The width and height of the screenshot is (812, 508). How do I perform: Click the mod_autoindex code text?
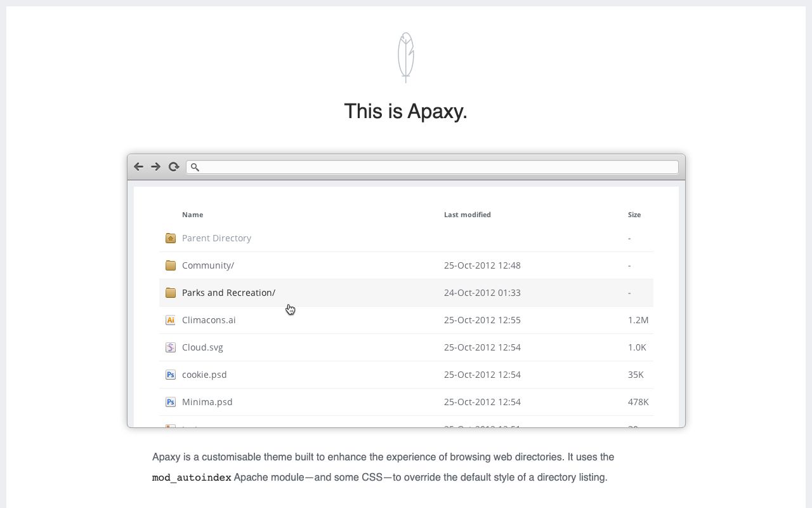192,478
